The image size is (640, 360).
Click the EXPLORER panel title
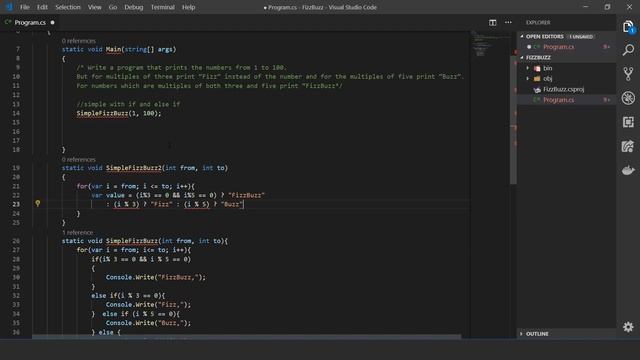[538, 22]
